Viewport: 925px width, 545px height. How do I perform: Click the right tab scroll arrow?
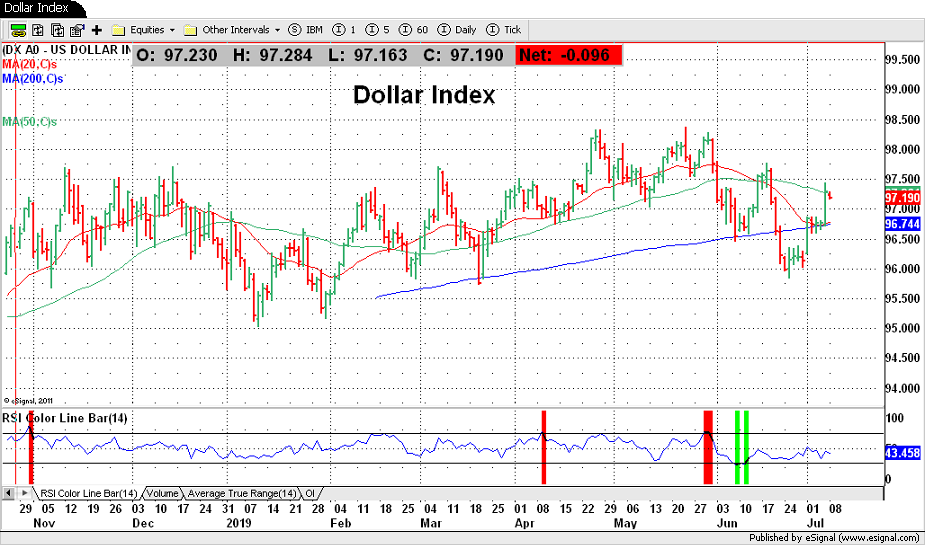pyautogui.click(x=24, y=493)
